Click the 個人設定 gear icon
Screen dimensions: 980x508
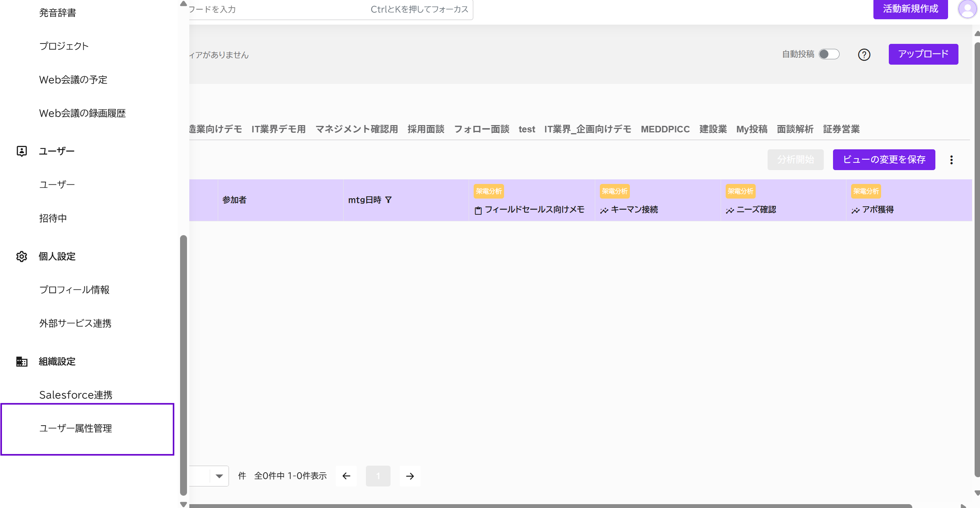coord(22,256)
